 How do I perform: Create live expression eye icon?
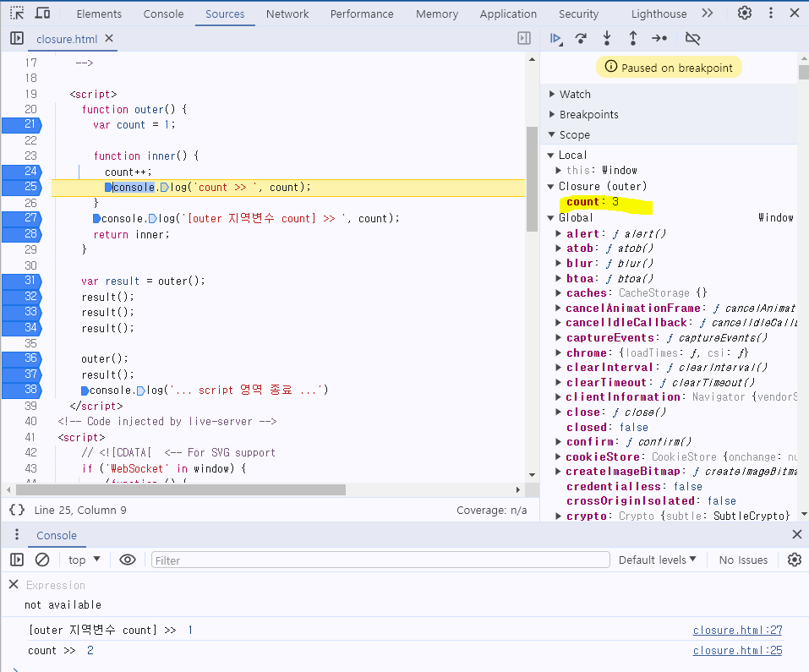(x=128, y=560)
